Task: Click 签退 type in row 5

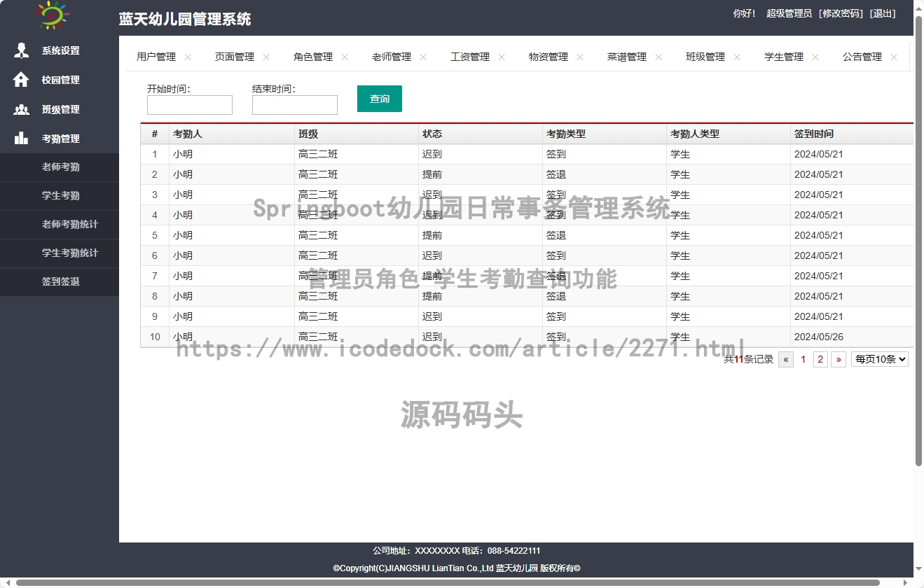Action: point(556,235)
